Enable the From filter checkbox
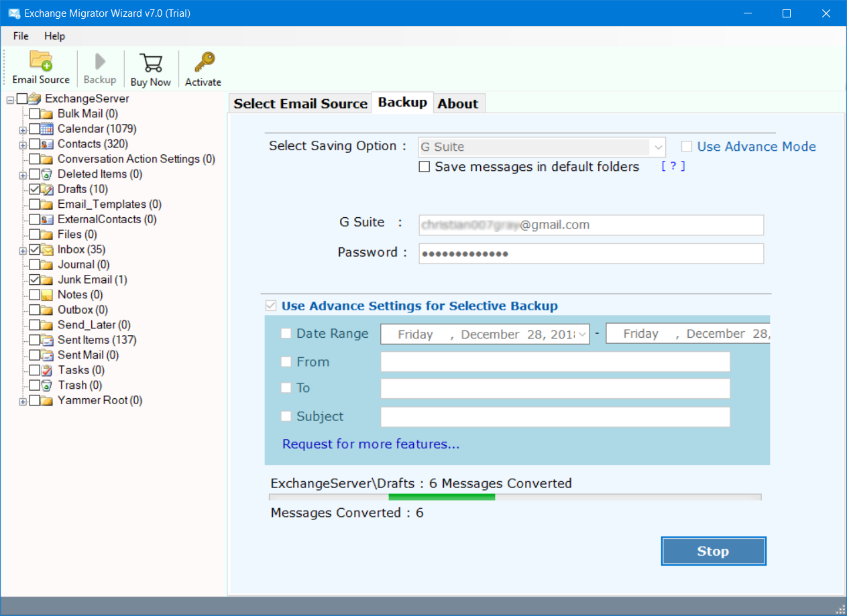847x616 pixels. click(x=286, y=362)
